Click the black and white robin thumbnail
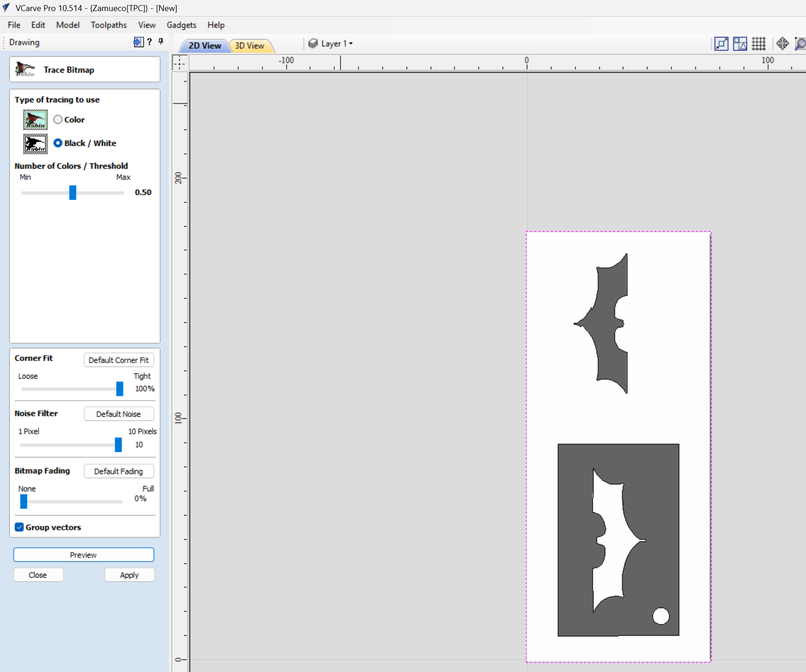Viewport: 806px width, 672px height. [x=35, y=144]
